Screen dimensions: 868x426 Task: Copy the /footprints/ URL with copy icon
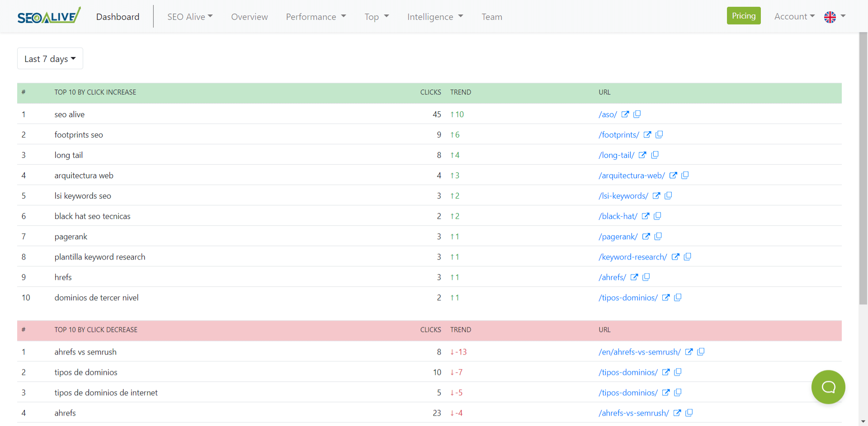[x=659, y=135]
